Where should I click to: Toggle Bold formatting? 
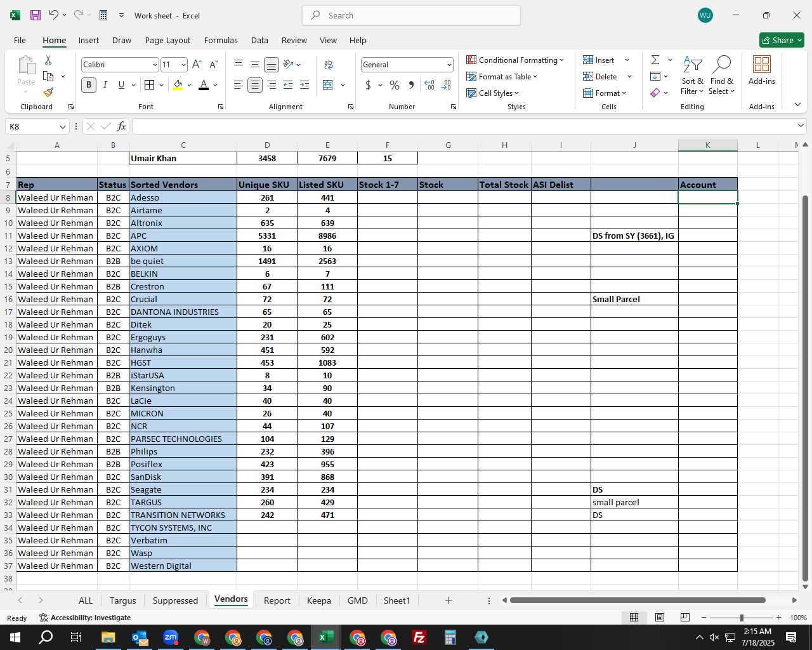pyautogui.click(x=89, y=85)
